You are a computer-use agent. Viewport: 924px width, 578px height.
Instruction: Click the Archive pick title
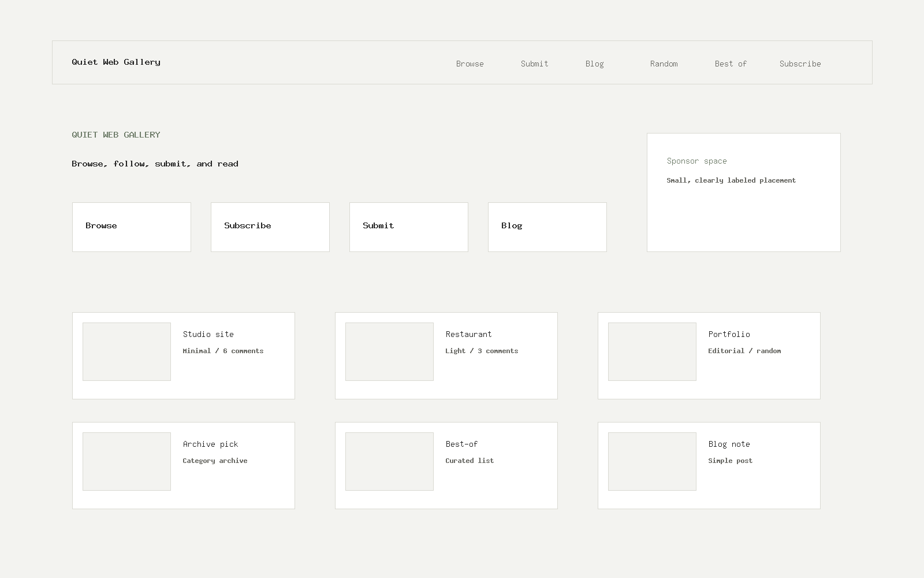[x=211, y=444]
